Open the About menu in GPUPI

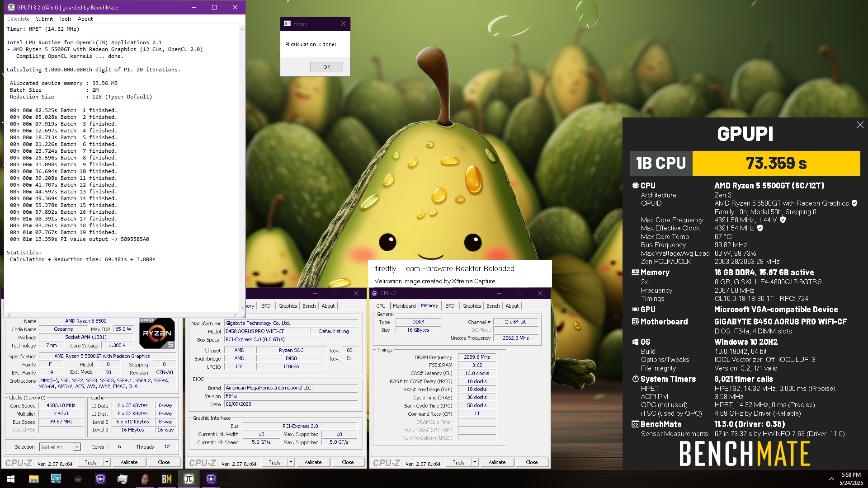(x=85, y=19)
